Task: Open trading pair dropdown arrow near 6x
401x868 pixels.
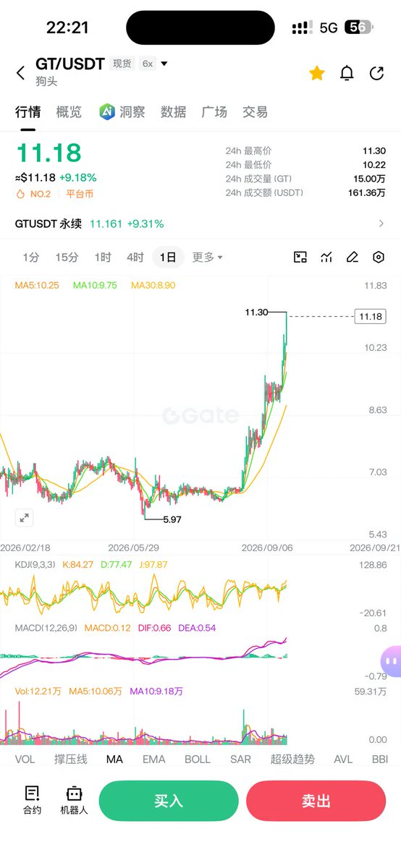Action: coord(164,64)
